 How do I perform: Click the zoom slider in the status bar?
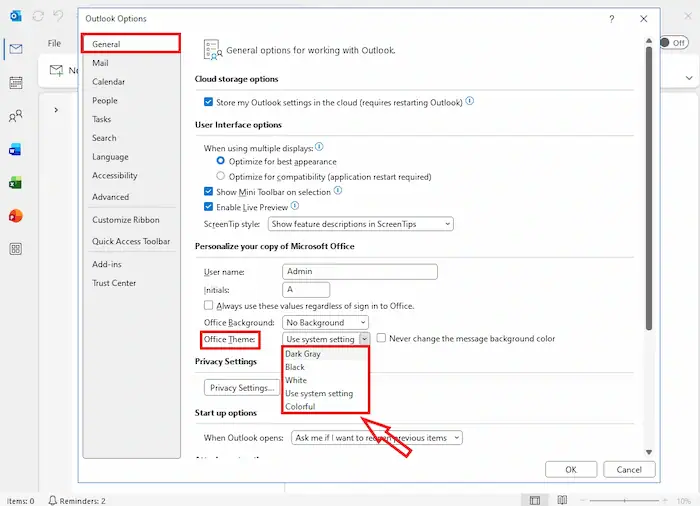(624, 501)
